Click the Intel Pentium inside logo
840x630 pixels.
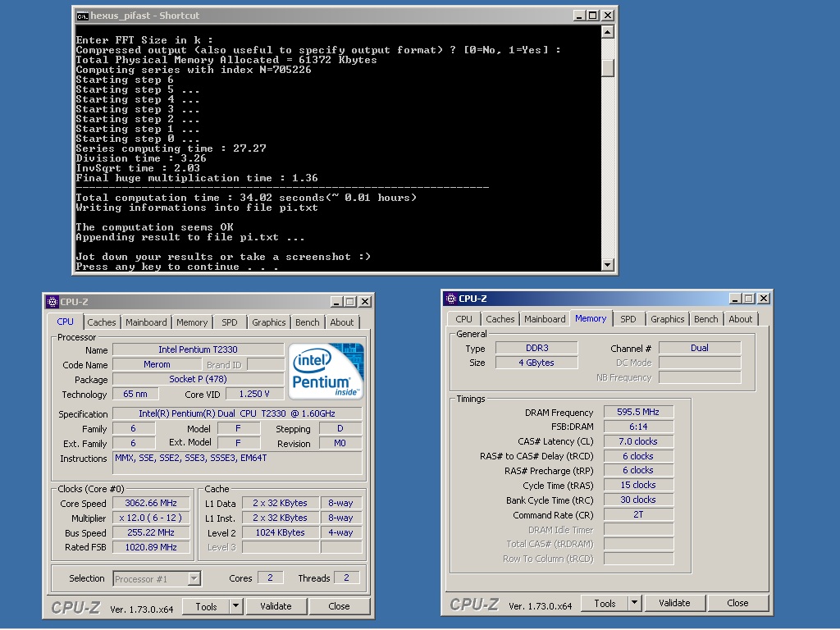pyautogui.click(x=326, y=372)
